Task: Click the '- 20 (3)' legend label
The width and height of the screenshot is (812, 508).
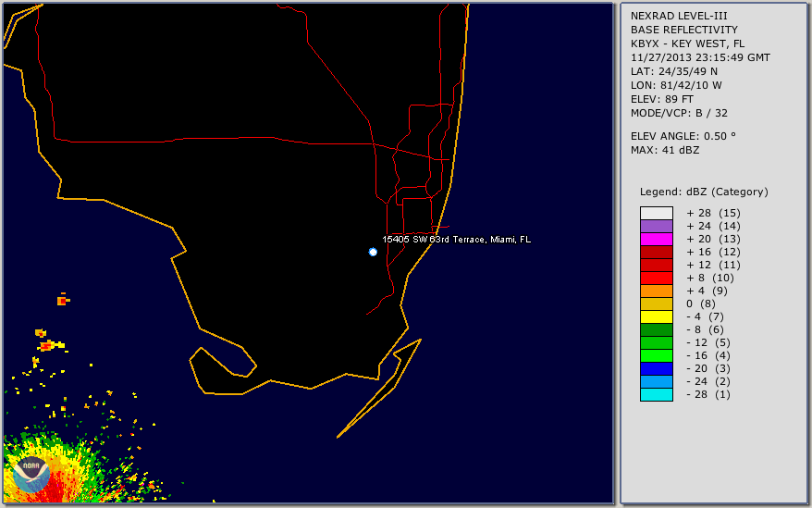Action: [x=708, y=368]
